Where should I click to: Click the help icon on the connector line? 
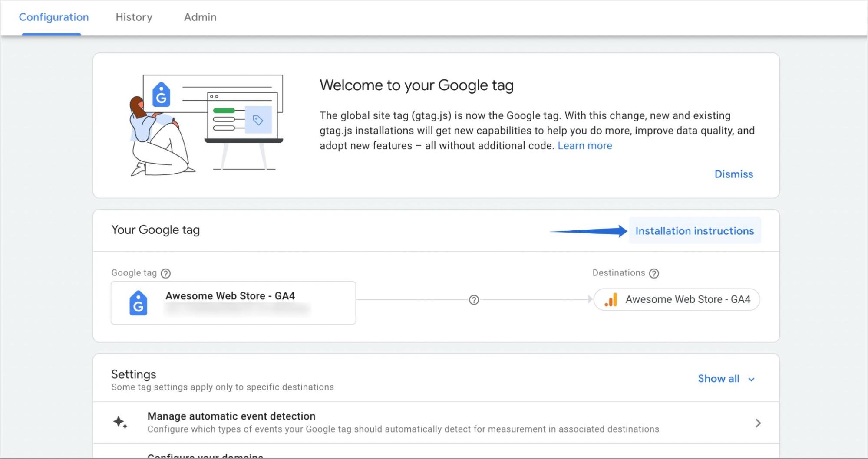point(474,300)
